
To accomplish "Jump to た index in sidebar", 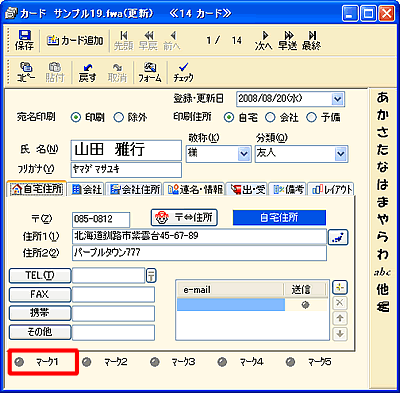I will pos(383,149).
